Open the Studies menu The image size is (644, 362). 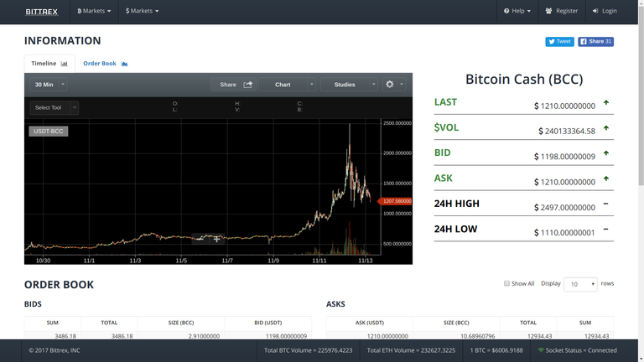[345, 85]
